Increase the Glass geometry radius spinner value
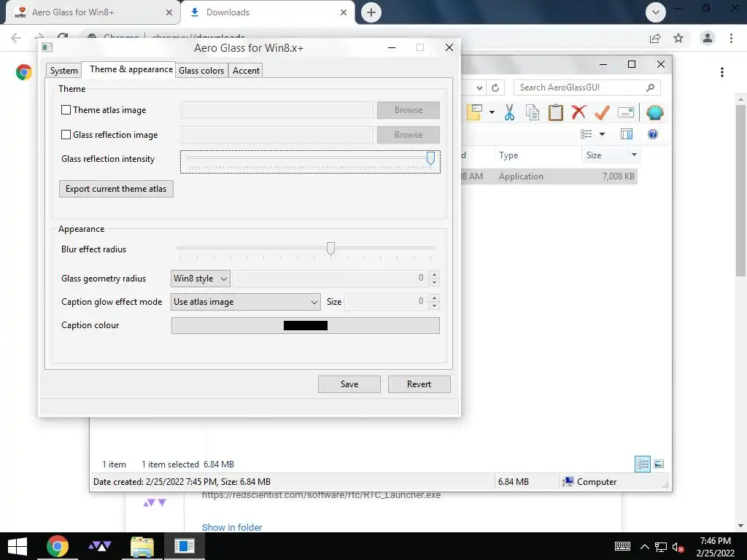The width and height of the screenshot is (747, 560). tap(434, 275)
